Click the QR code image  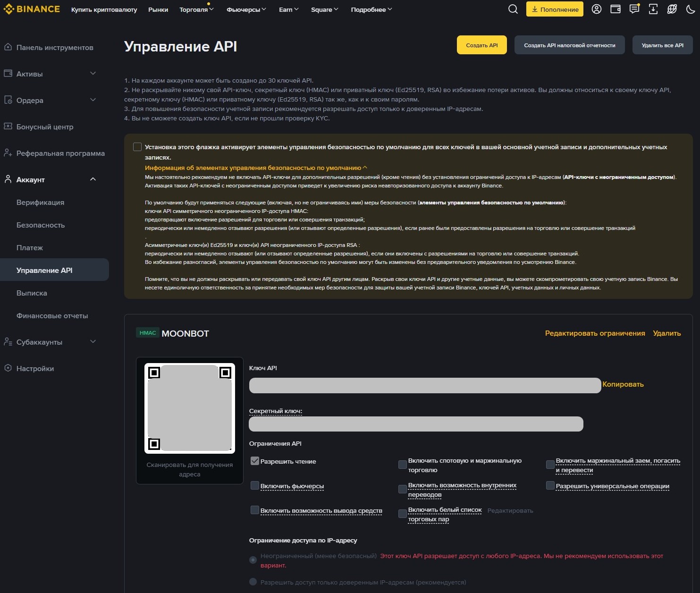190,408
